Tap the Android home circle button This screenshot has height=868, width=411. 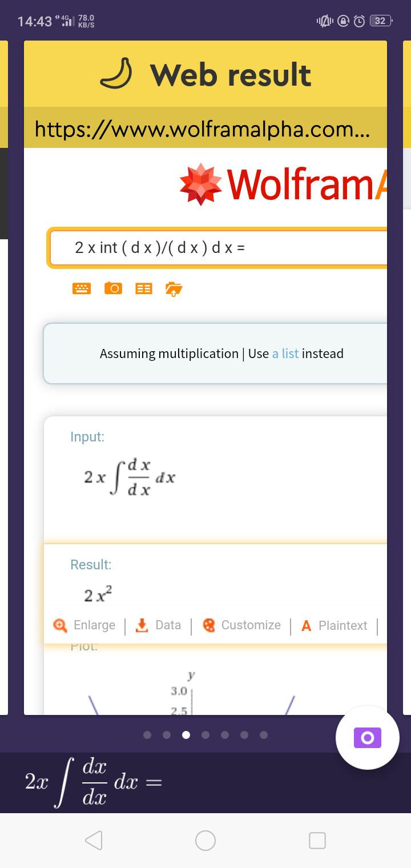click(x=205, y=840)
